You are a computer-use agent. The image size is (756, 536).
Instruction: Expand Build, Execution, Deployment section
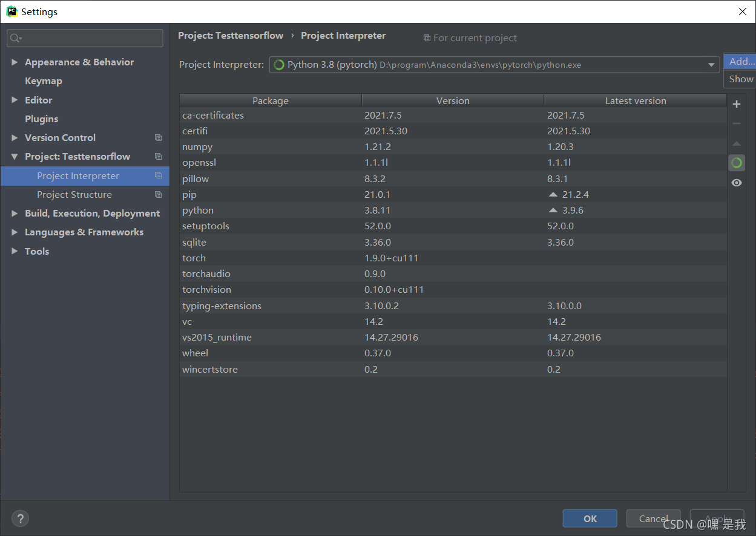15,213
